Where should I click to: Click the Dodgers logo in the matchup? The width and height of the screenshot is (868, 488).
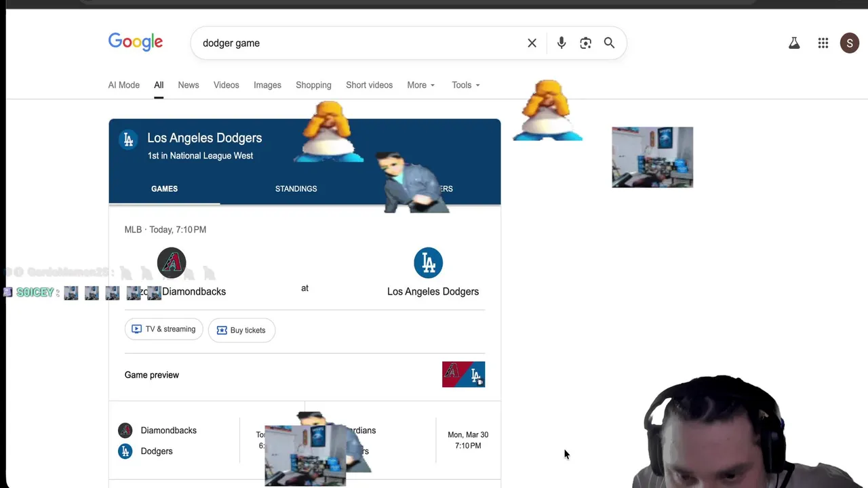tap(429, 263)
